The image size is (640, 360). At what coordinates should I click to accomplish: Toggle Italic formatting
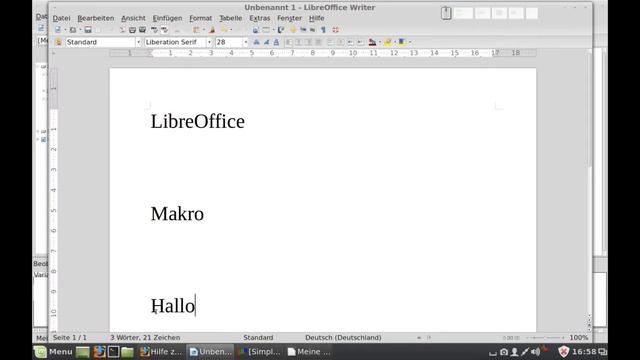[x=267, y=42]
